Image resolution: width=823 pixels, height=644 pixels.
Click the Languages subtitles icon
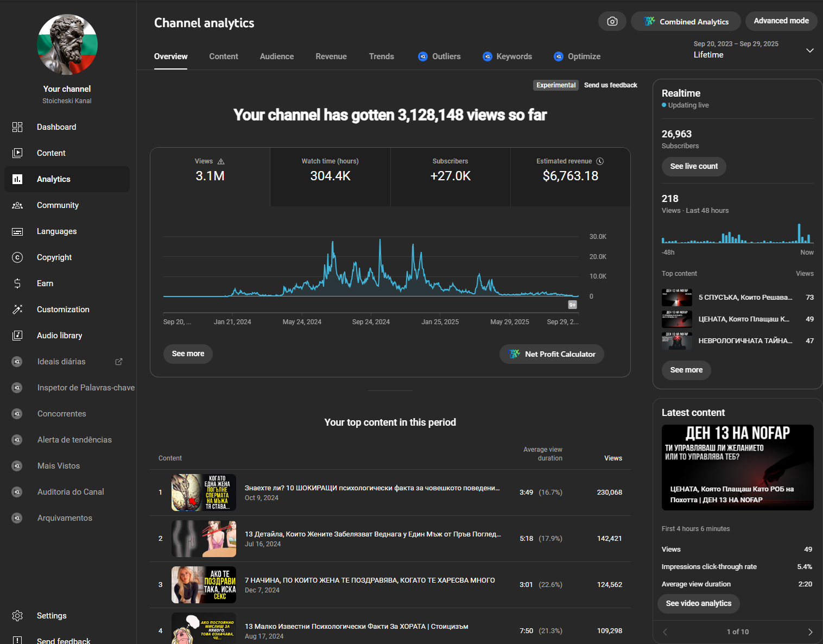pyautogui.click(x=17, y=231)
